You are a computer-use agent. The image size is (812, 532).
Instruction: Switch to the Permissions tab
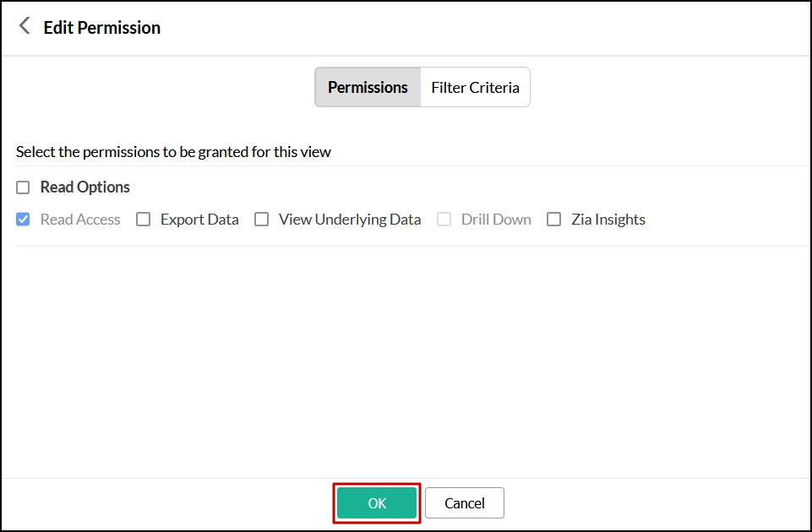[x=368, y=88]
